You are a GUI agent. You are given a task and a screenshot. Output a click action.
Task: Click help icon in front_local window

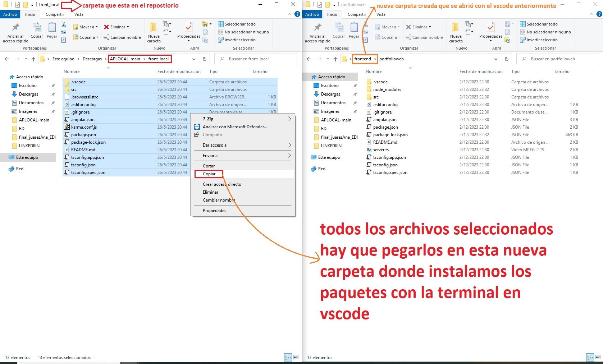pyautogui.click(x=297, y=14)
